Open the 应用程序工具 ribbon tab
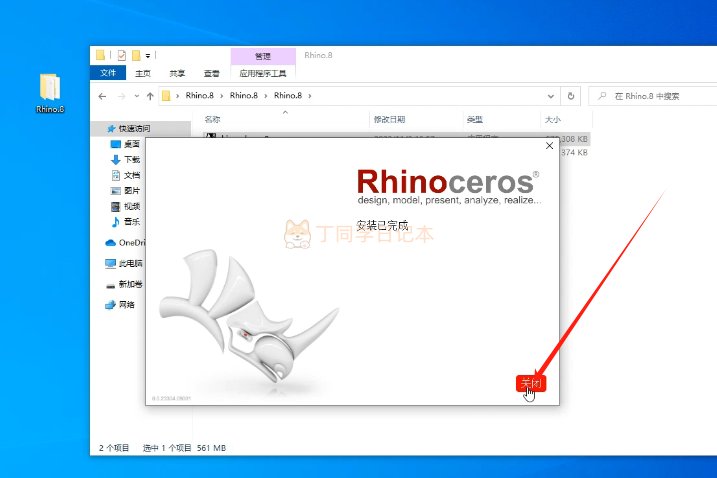This screenshot has width=717, height=478. [x=263, y=73]
